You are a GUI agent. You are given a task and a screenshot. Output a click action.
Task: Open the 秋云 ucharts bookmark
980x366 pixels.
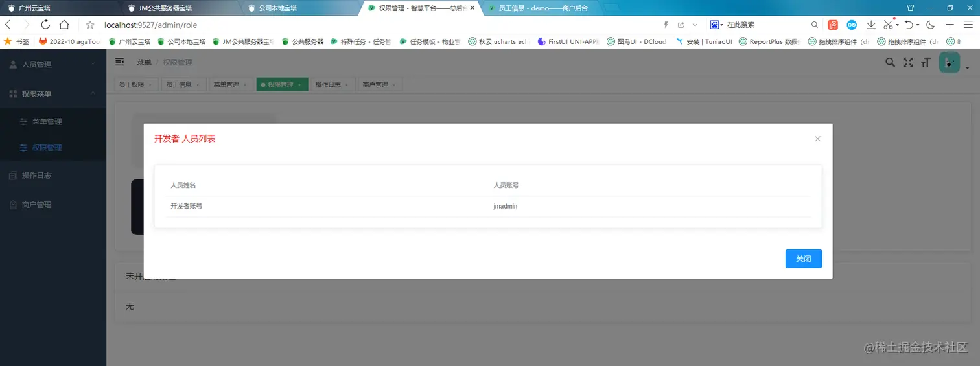(x=499, y=41)
